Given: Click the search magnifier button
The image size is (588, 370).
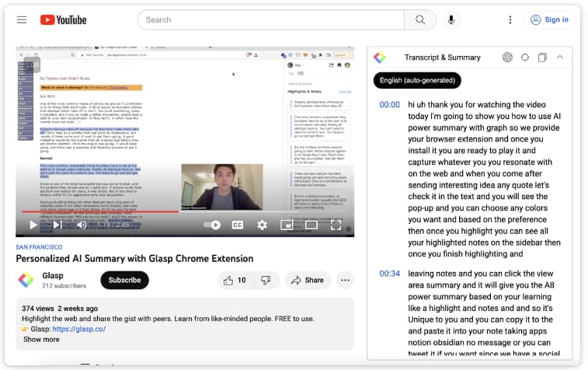Looking at the screenshot, I should (x=420, y=20).
